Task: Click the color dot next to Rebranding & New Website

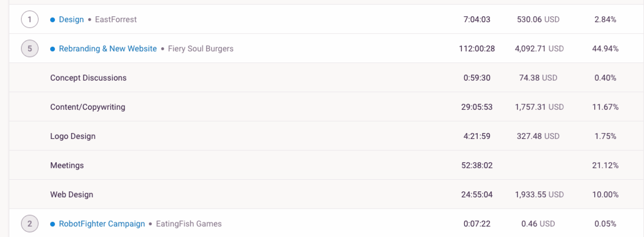Action: pos(53,48)
